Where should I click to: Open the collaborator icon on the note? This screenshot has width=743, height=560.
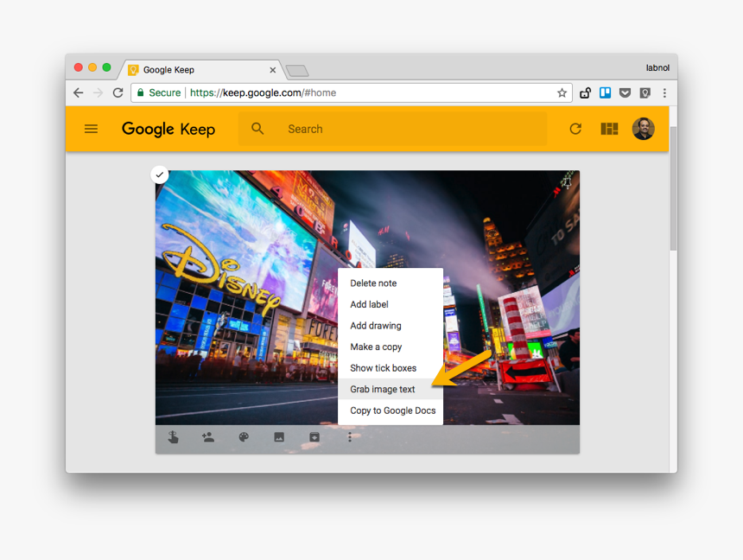(x=207, y=437)
